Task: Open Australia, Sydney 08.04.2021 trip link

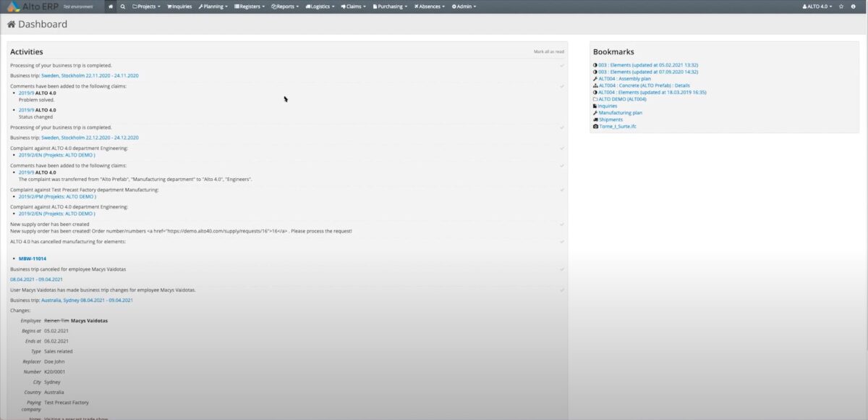Action: [87, 300]
